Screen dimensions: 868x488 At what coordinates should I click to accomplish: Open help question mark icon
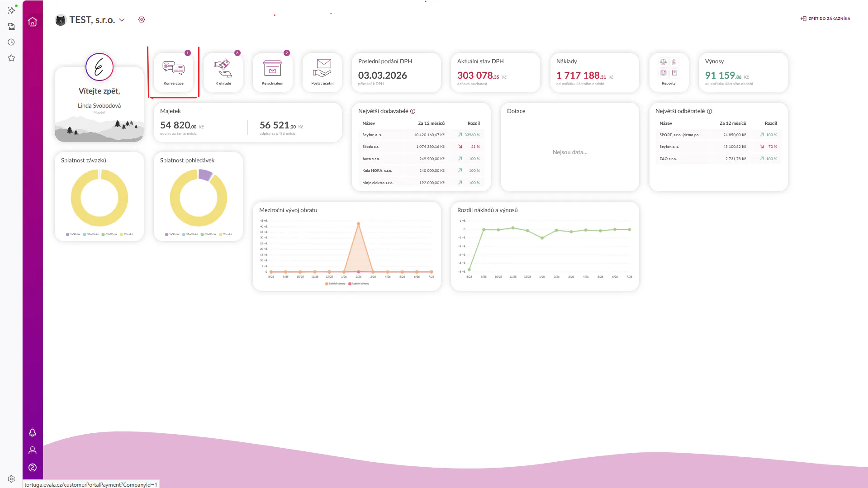33,468
